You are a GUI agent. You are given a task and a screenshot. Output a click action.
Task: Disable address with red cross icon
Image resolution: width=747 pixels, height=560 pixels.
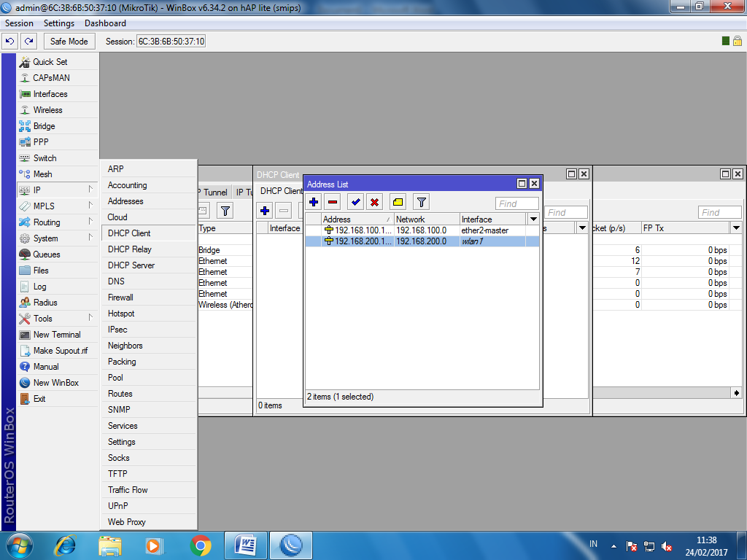[x=374, y=203]
